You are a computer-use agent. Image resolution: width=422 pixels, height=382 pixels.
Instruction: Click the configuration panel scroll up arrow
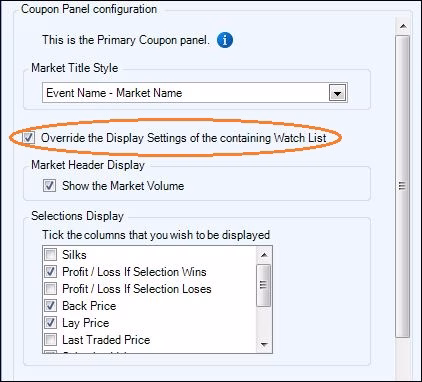coord(403,26)
